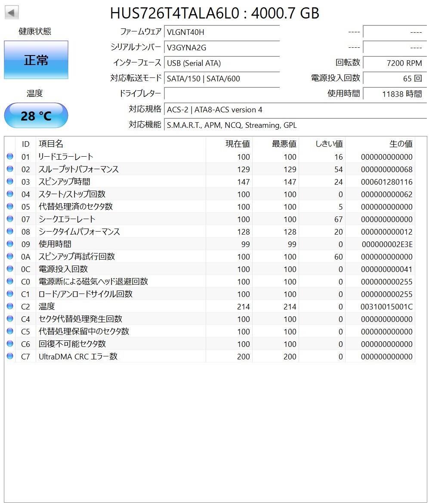Click the status icon for シークエラーレート
The image size is (429, 504).
pyautogui.click(x=9, y=219)
